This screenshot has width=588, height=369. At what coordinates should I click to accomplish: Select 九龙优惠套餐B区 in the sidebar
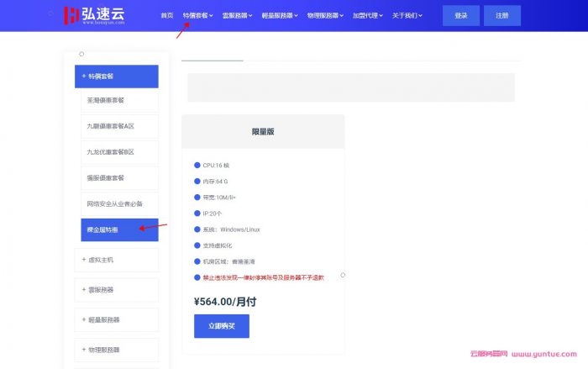[116, 152]
